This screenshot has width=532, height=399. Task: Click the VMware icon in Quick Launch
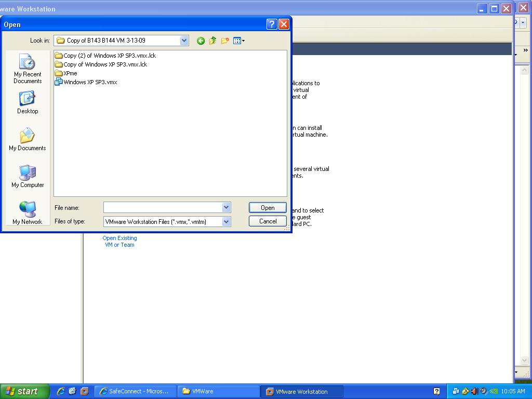(84, 391)
